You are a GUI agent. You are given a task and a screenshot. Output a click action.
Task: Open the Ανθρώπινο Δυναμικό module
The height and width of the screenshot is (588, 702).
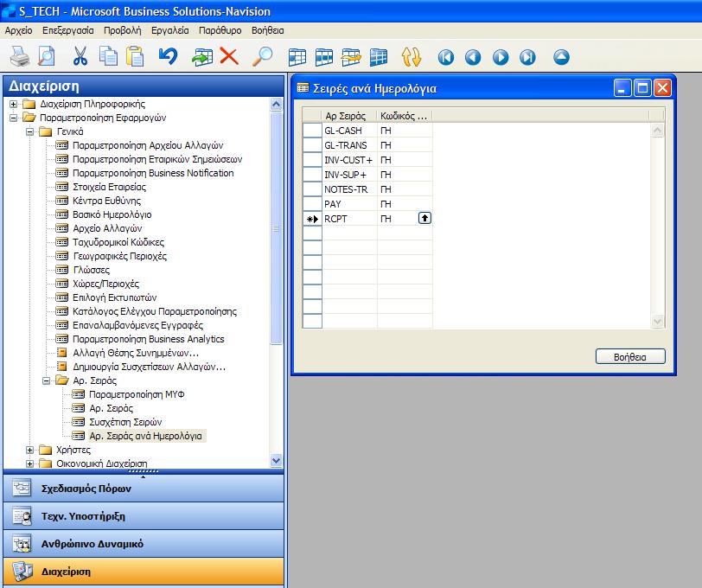(x=144, y=544)
